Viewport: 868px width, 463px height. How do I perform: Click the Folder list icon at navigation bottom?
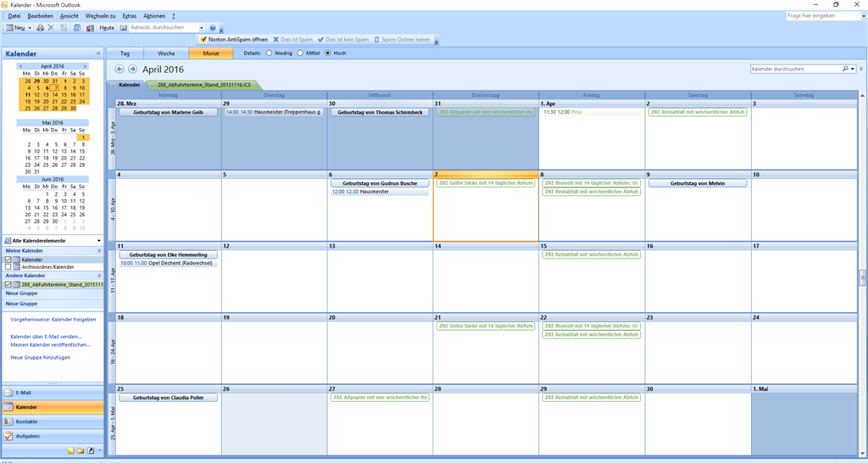tap(81, 451)
